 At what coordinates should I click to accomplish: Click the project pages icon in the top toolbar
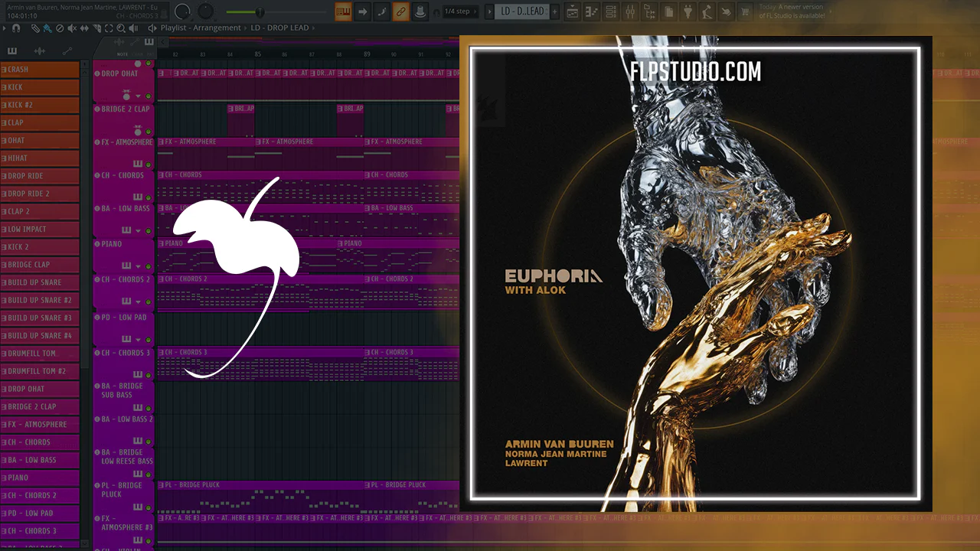(669, 11)
